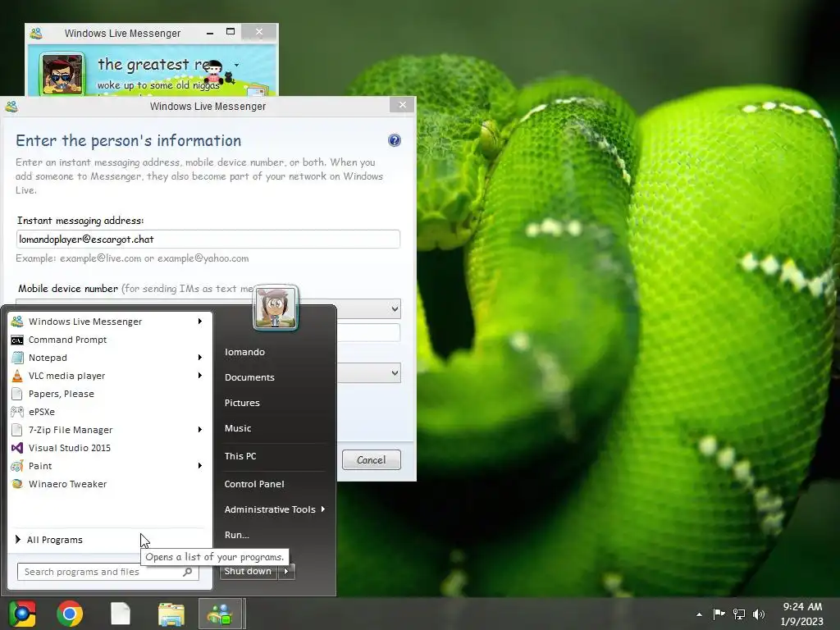This screenshot has width=840, height=630.
Task: Click the Notepad icon in Start menu
Action: coord(17,358)
